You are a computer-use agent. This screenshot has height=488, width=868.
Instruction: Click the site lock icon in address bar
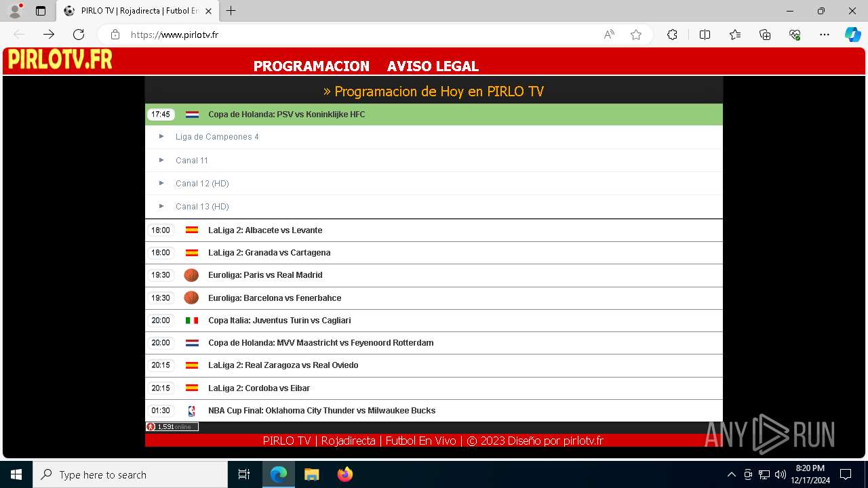(115, 35)
